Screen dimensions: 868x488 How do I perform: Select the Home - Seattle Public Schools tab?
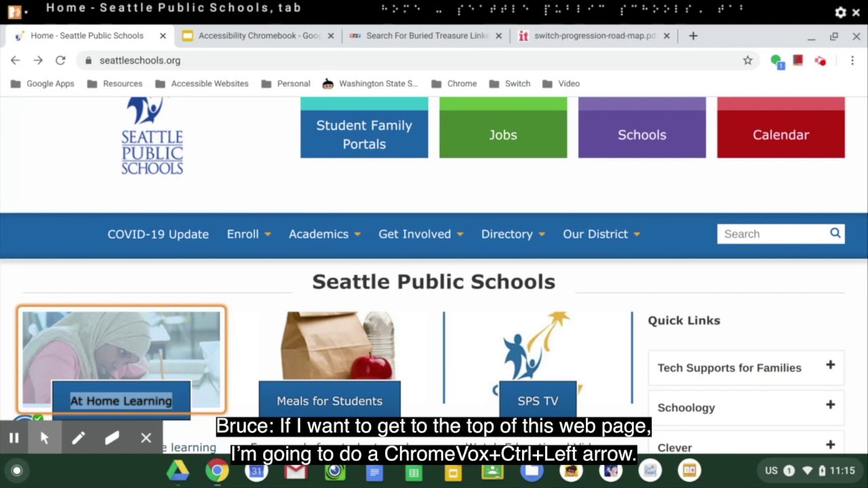tap(87, 36)
